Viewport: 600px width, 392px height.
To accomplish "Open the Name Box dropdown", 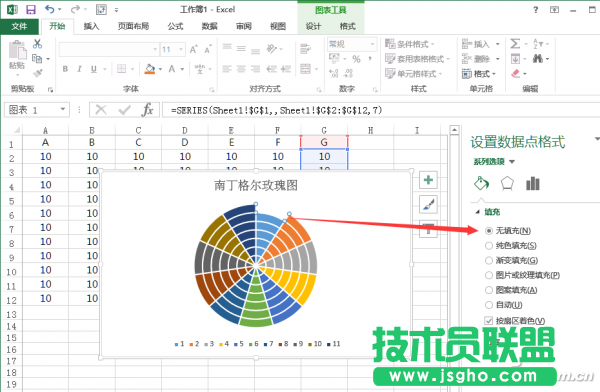I will tap(63, 110).
